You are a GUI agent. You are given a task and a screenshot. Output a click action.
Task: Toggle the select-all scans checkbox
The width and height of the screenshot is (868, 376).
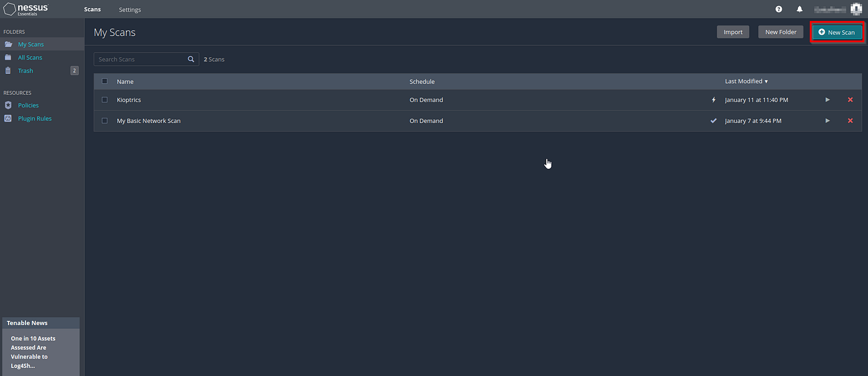tap(104, 81)
